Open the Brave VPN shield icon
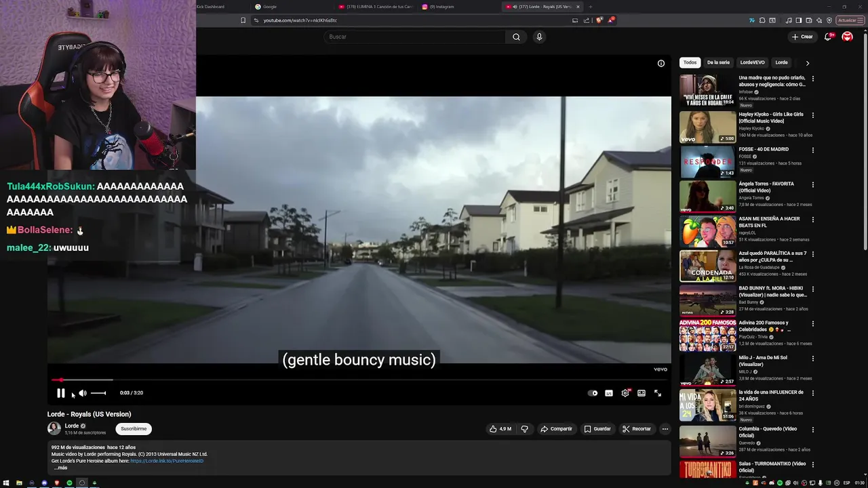Viewport: 868px width, 488px height. [x=829, y=20]
